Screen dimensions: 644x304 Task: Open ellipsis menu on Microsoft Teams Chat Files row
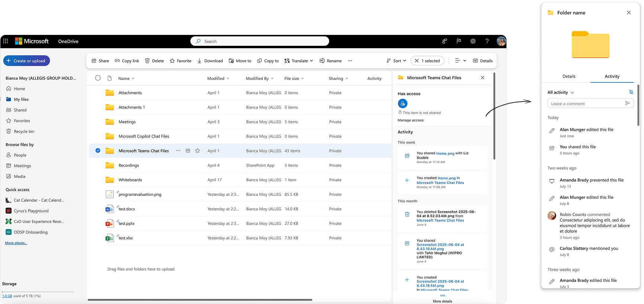click(178, 151)
